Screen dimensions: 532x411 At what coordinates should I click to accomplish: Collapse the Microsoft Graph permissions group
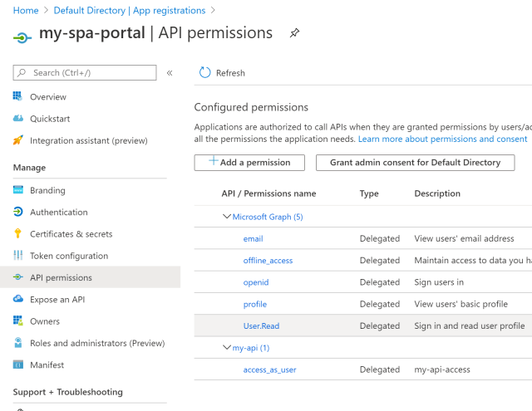coord(226,217)
